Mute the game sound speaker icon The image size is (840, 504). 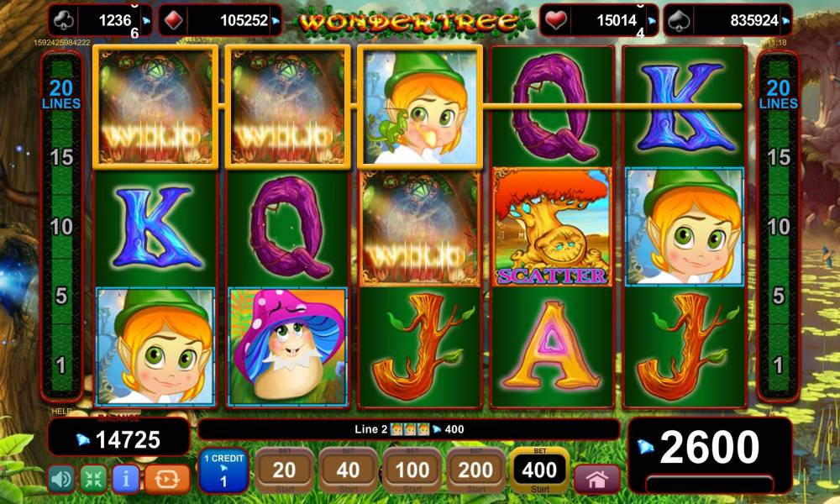point(61,479)
